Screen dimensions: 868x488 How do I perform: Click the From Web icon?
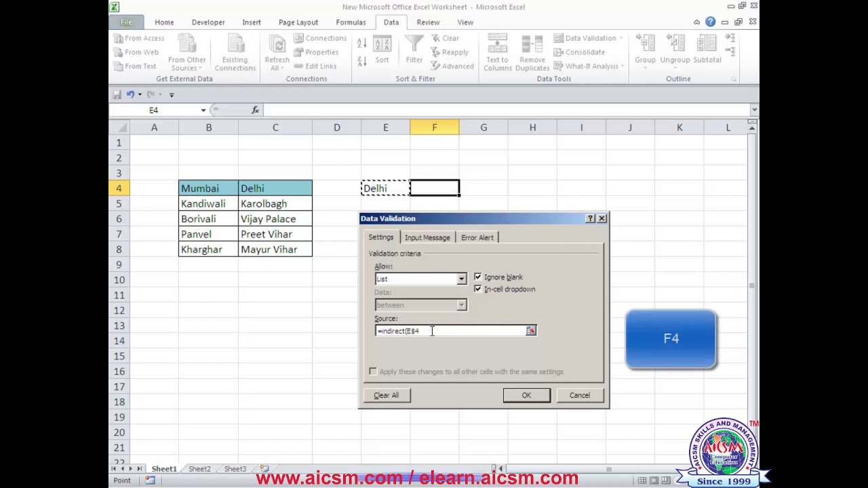click(118, 52)
